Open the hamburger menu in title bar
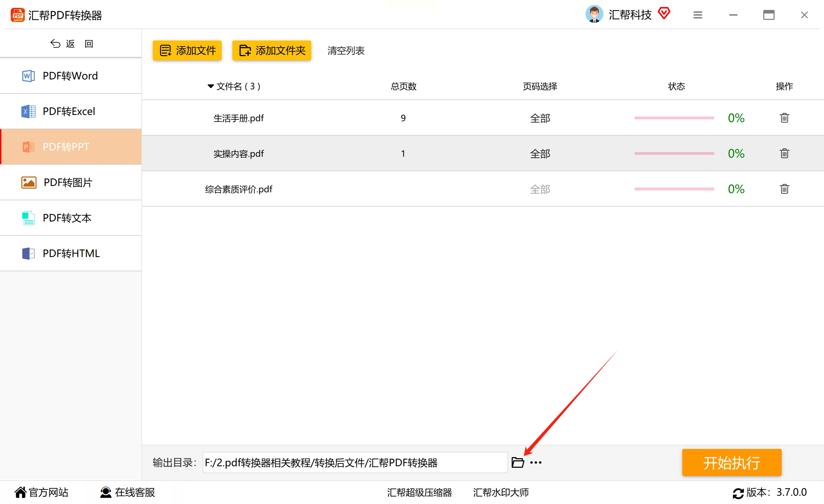Image resolution: width=824 pixels, height=504 pixels. coord(698,15)
